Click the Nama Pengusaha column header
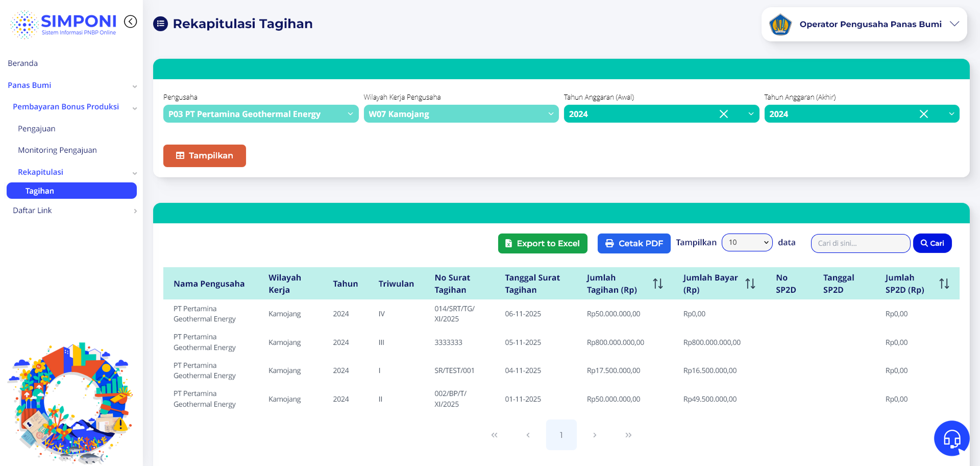Image resolution: width=980 pixels, height=466 pixels. tap(209, 284)
